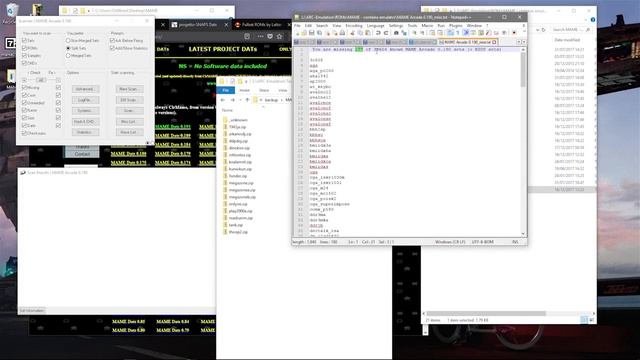Redo icon in Notepad++ toolbar
Viewport: 640px width, 360px height.
pyautogui.click(x=386, y=33)
